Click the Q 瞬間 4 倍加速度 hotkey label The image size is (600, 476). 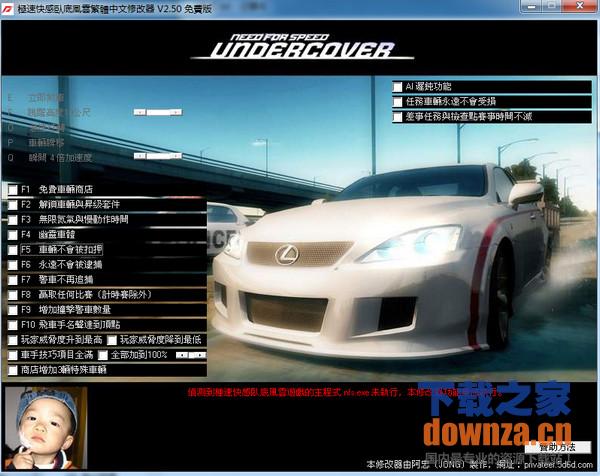pyautogui.click(x=50, y=158)
